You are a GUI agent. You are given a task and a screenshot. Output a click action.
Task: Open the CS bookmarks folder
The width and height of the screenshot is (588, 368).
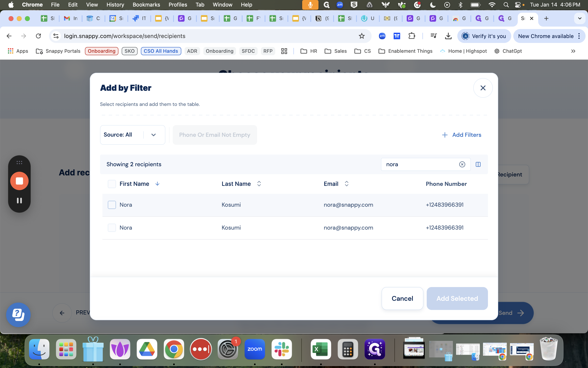tap(363, 51)
